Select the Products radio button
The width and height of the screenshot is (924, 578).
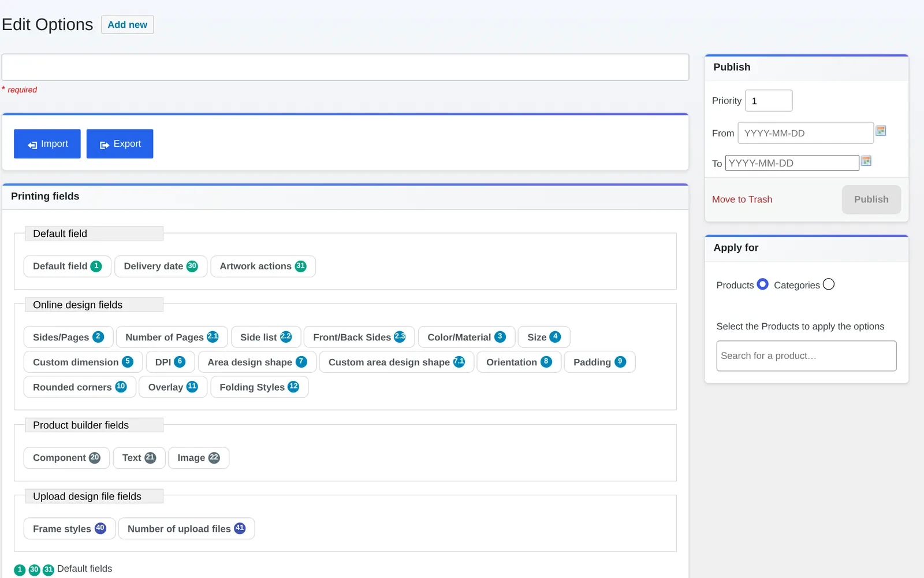[762, 284]
